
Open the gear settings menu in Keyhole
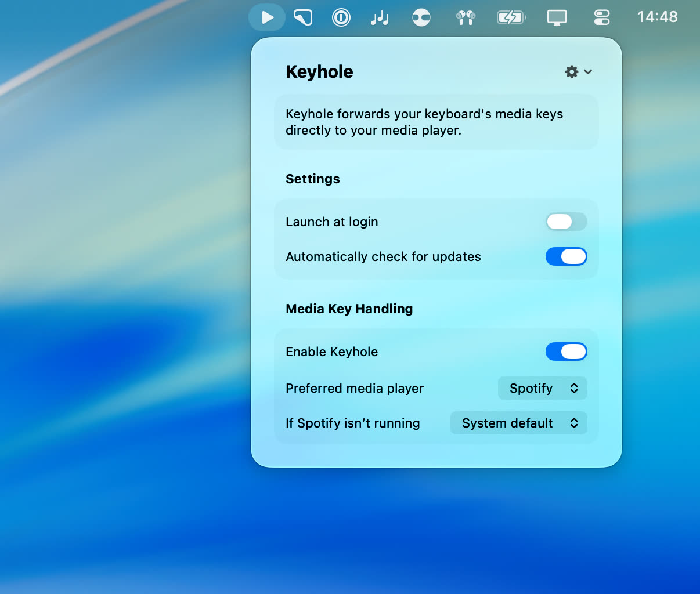578,71
